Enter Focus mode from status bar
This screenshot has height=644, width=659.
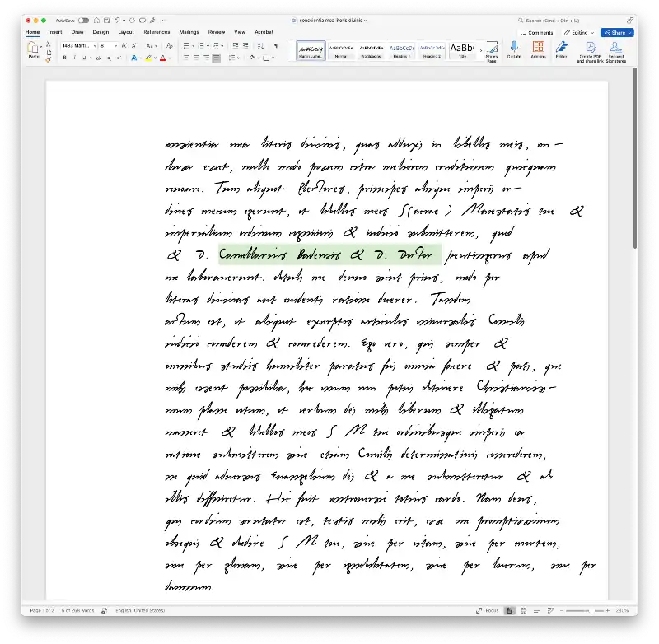(487, 610)
